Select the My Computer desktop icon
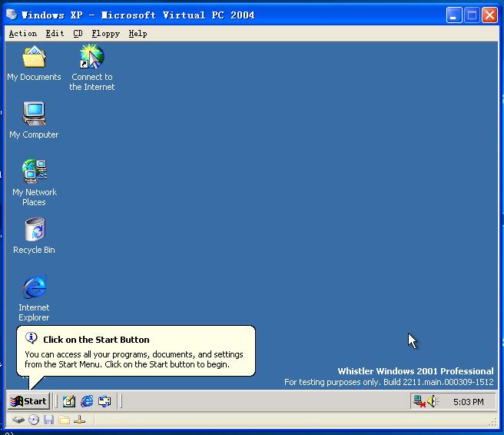Image resolution: width=504 pixels, height=435 pixels. point(34,121)
